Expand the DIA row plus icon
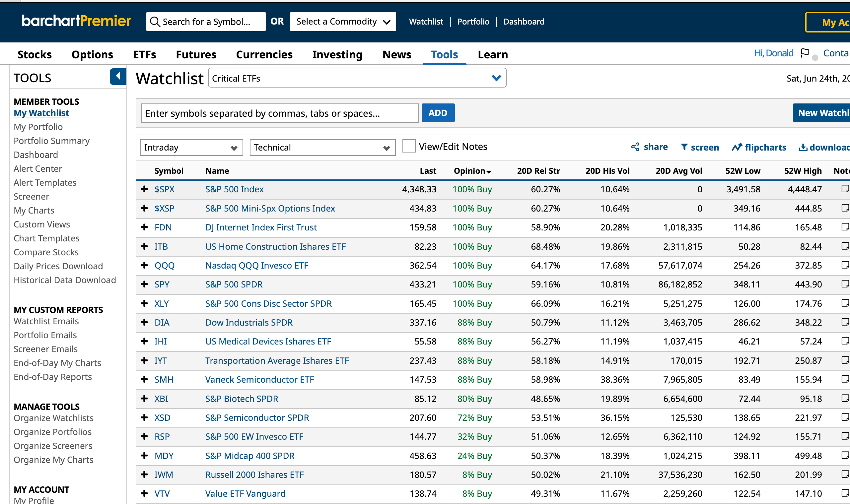The image size is (850, 504). tap(144, 322)
